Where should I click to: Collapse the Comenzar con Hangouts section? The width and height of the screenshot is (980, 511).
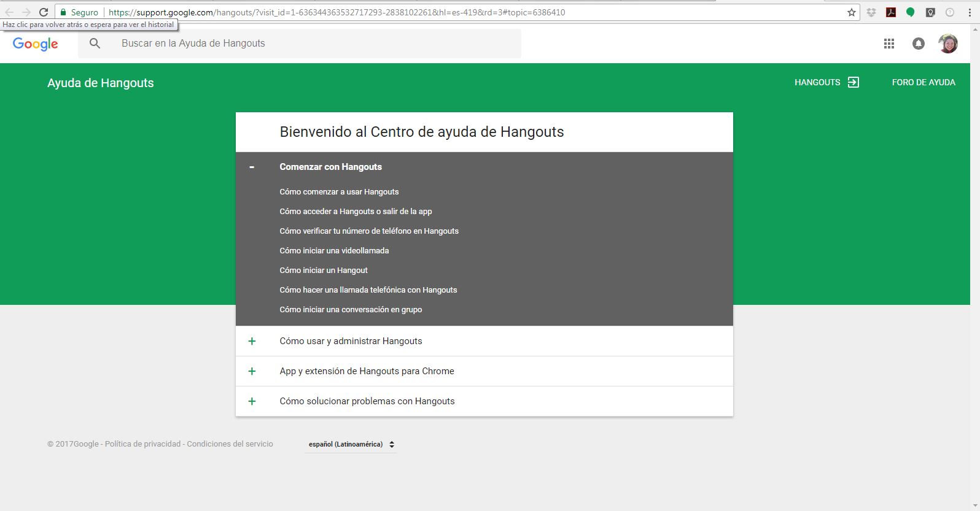point(252,167)
